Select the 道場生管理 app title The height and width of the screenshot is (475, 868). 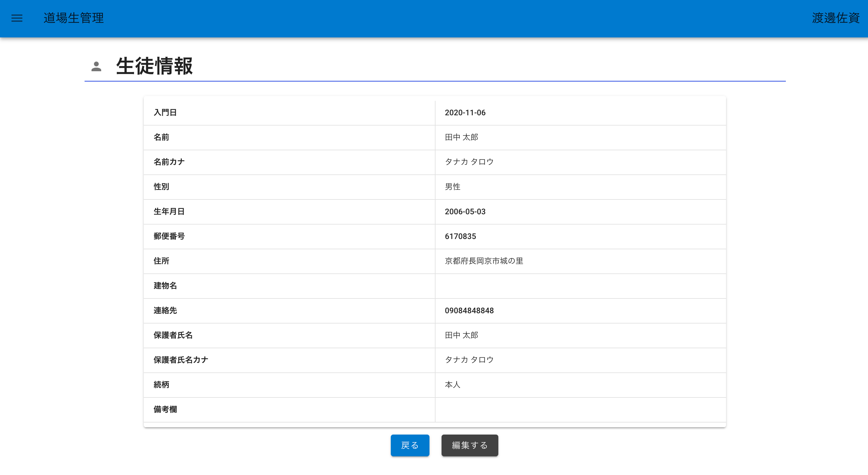click(x=73, y=18)
